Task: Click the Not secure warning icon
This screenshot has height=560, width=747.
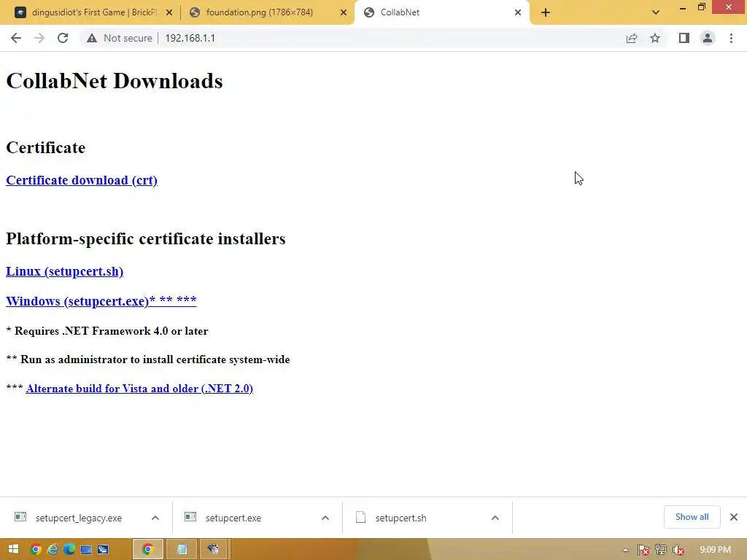Action: tap(92, 38)
